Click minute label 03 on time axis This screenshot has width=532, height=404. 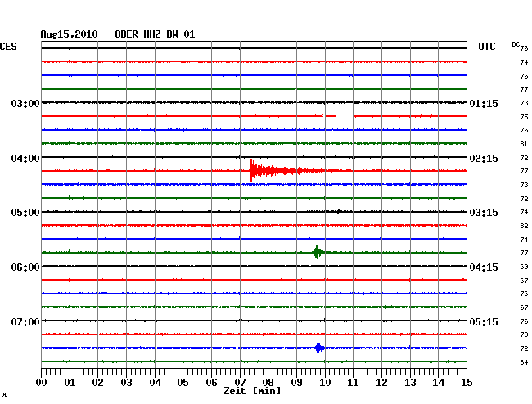(x=126, y=382)
